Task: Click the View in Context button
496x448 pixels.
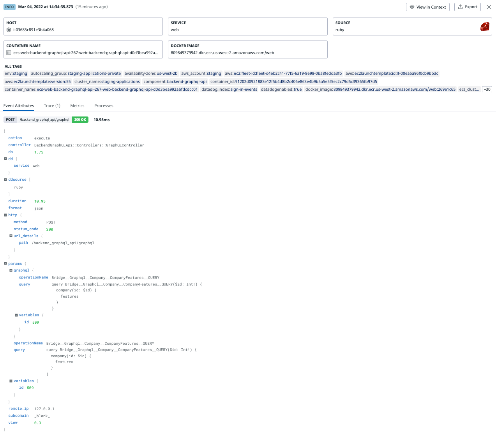Action: tap(427, 7)
